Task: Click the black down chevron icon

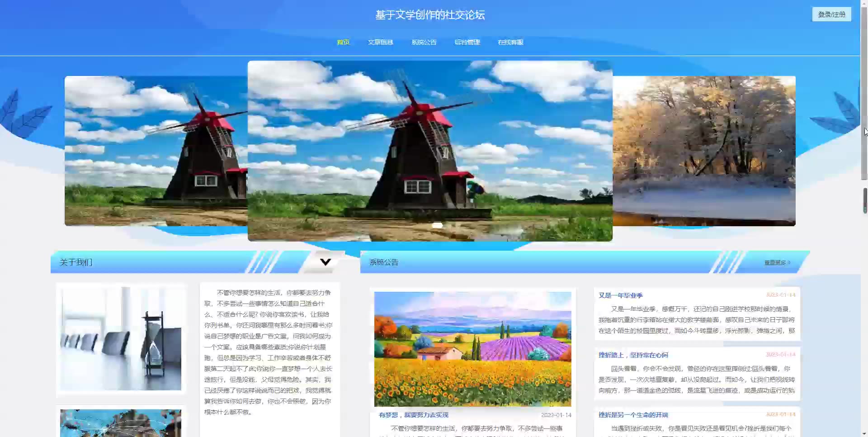Action: pos(325,262)
